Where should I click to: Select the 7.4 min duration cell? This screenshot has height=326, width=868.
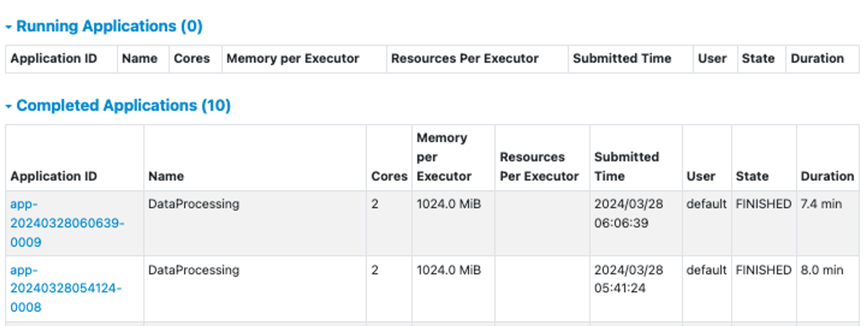[x=821, y=204]
